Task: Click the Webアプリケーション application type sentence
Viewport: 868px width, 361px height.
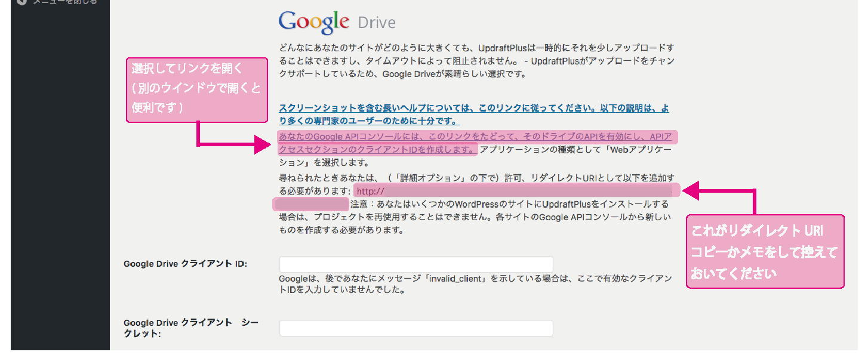Action: [x=475, y=156]
